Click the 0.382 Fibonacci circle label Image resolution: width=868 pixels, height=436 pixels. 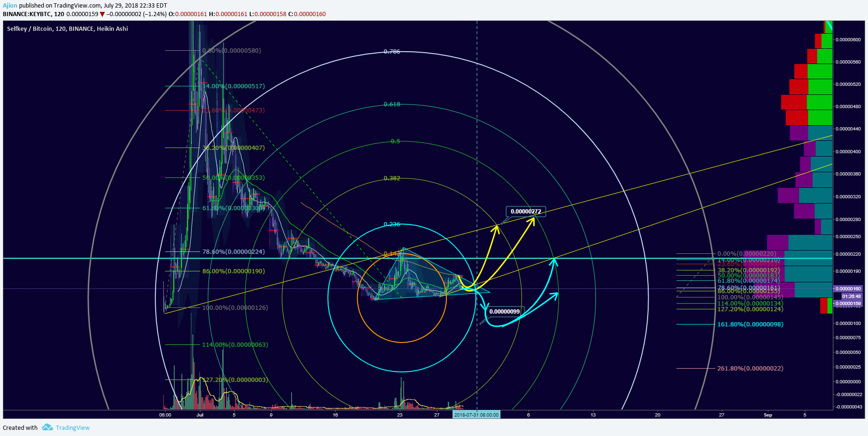[392, 178]
